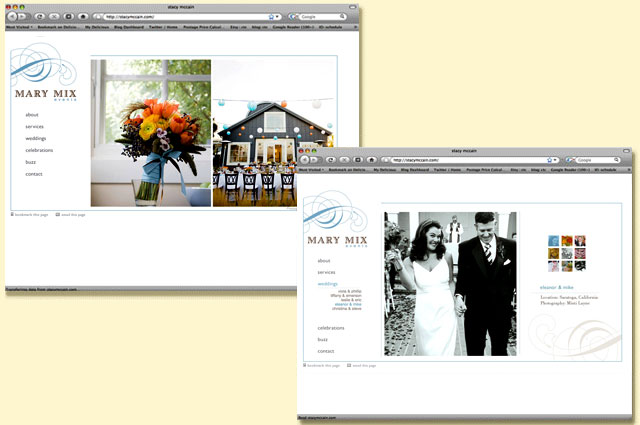Click the top-right gallery thumbnail of a couple
Screen dimensions: 640x425
[580, 240]
